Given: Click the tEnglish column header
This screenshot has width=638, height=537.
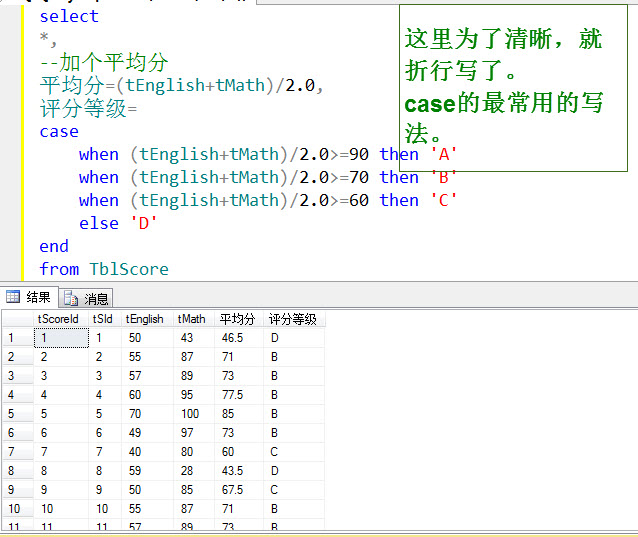Looking at the screenshot, I should click(x=146, y=319).
